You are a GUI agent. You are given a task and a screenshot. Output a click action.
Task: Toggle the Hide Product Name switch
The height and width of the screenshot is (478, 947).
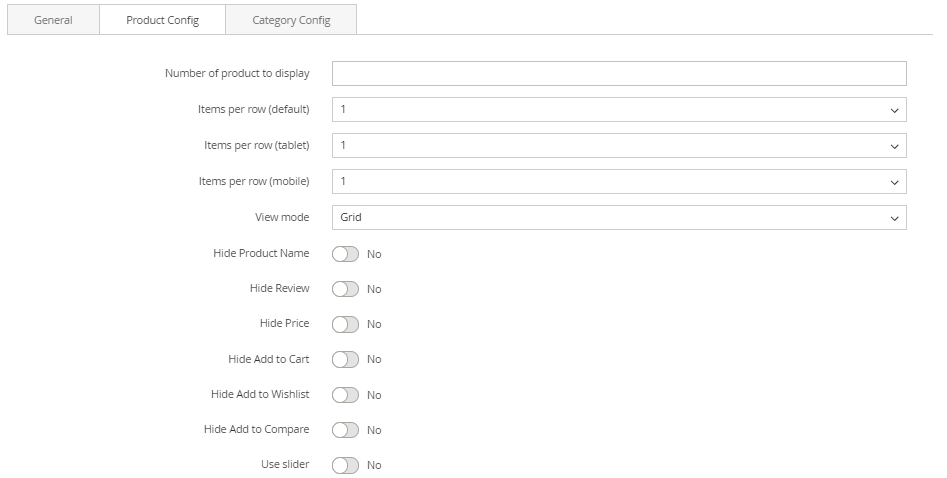click(x=345, y=254)
